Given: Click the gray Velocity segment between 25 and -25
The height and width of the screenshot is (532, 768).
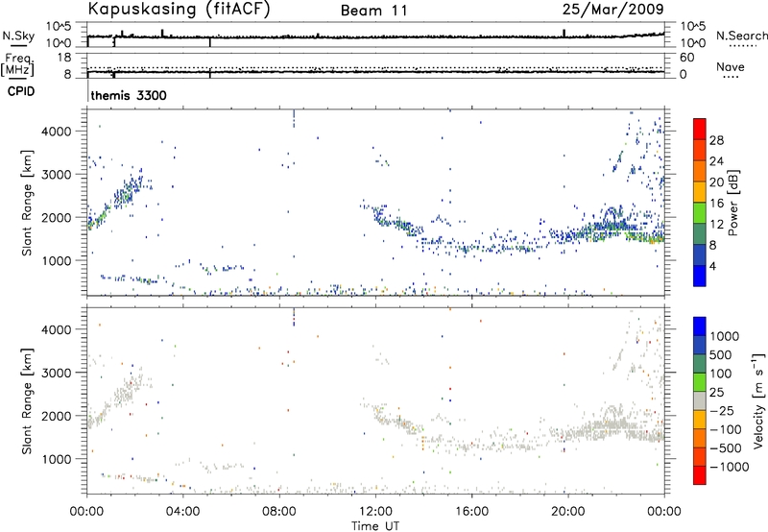Looking at the screenshot, I should (x=700, y=400).
